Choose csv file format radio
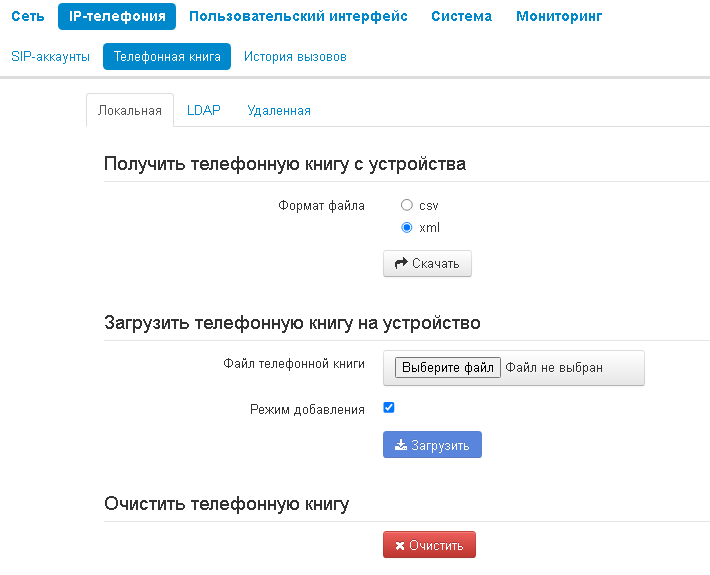The image size is (710, 575). click(x=407, y=205)
